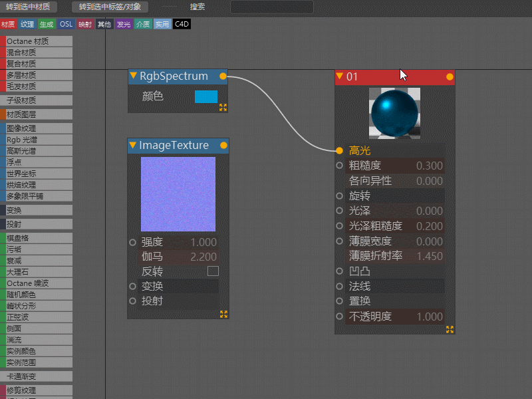Click the 变换 input port on ImageTexture
The image size is (532, 399).
pyautogui.click(x=132, y=287)
